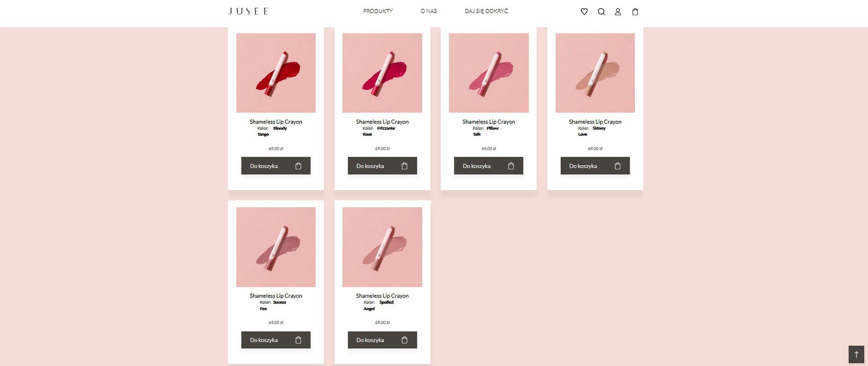Open the shopping bag icon in header

(x=635, y=12)
